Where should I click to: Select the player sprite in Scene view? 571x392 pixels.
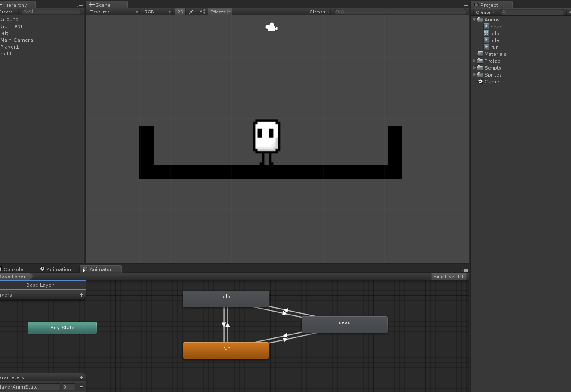266,142
